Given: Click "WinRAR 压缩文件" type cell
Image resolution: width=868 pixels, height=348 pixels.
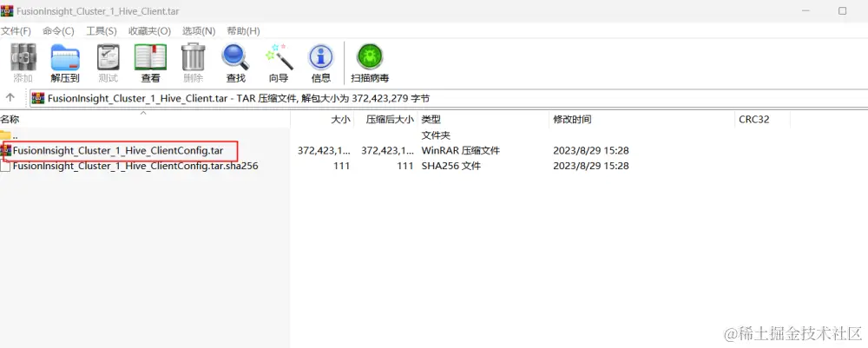Looking at the screenshot, I should point(461,150).
